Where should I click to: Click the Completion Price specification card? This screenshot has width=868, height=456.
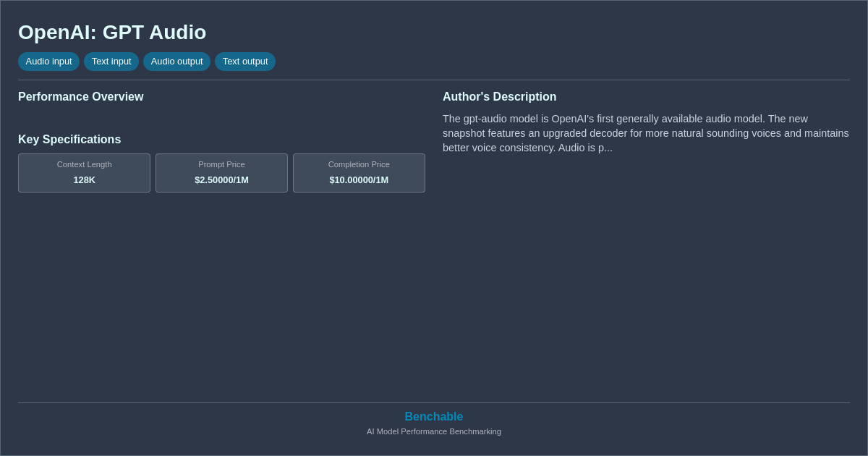[x=359, y=173]
